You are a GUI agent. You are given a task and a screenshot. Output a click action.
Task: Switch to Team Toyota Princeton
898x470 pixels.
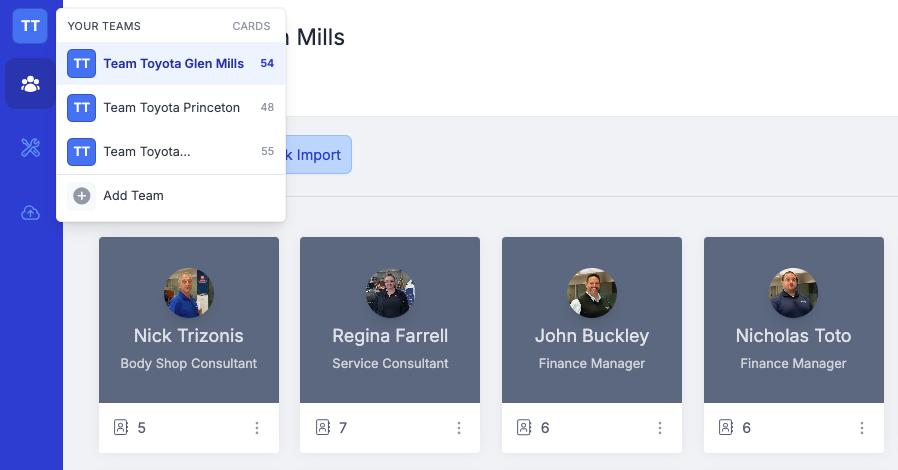tap(171, 108)
